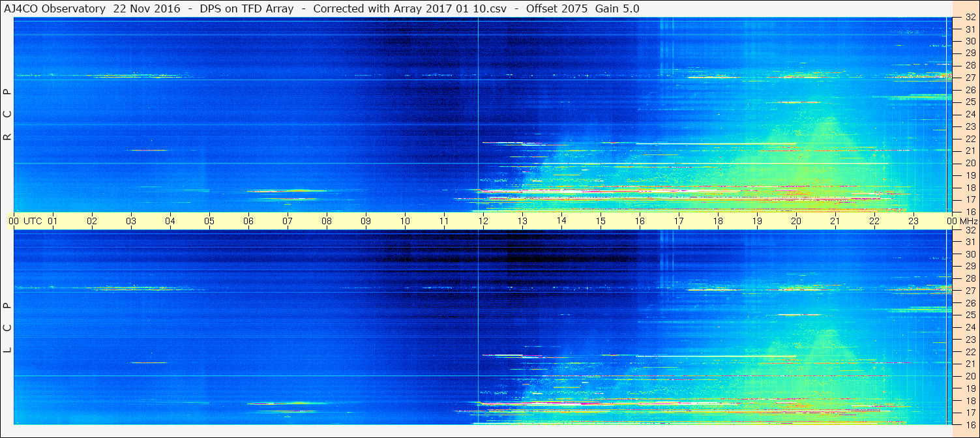Screen dimensions: 980x438
Task: Select the 11 hour time marker
Action: [x=444, y=221]
